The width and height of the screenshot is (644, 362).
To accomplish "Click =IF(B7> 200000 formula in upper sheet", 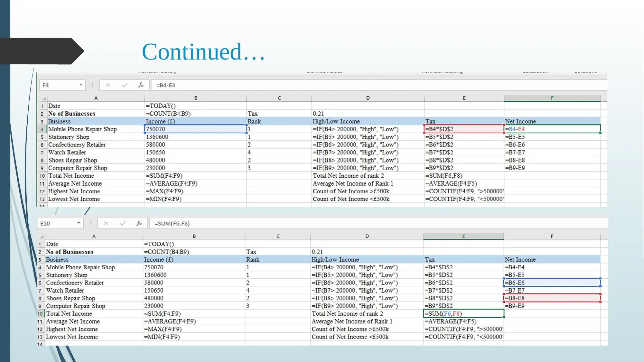I will (368, 152).
